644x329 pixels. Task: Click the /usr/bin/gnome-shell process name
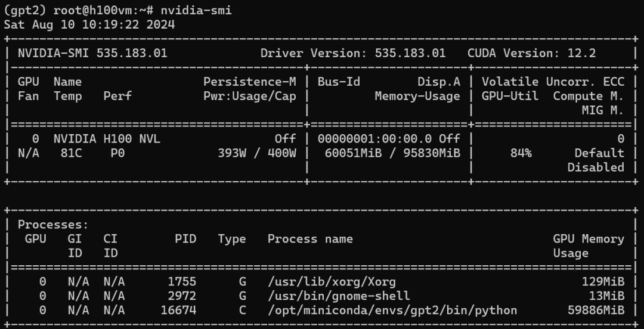click(339, 296)
